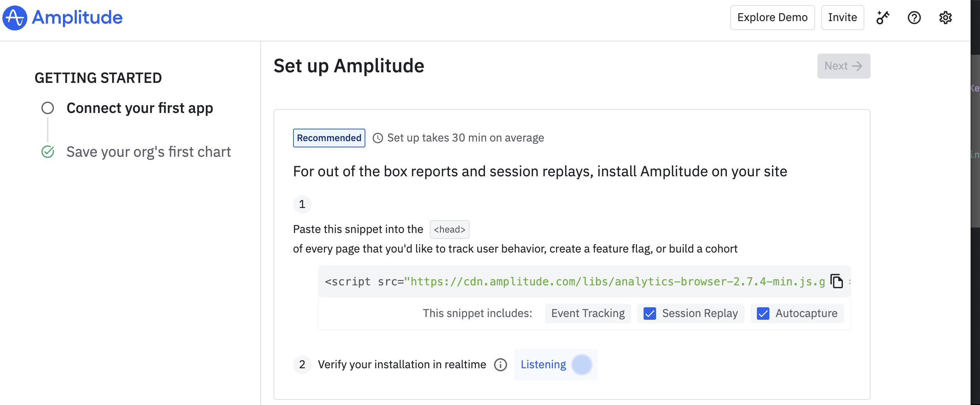Click the clock icon beside setup time
This screenshot has height=405, width=980.
click(377, 138)
